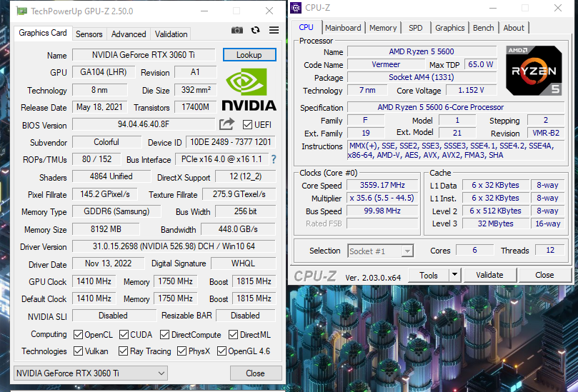Click the BIOS Version field 94.04.46.40.8F

pos(144,124)
